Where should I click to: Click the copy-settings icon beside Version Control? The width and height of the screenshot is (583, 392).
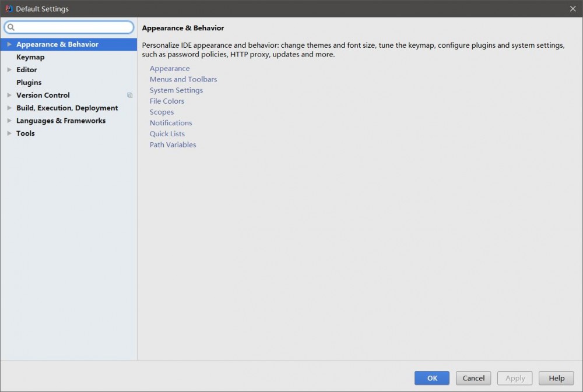point(129,95)
